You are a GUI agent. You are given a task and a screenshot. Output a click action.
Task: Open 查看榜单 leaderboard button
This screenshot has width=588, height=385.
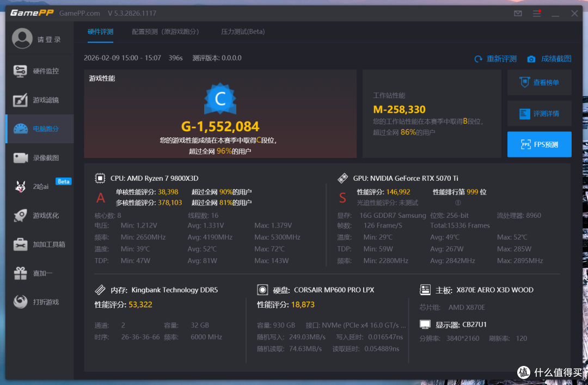coord(539,83)
